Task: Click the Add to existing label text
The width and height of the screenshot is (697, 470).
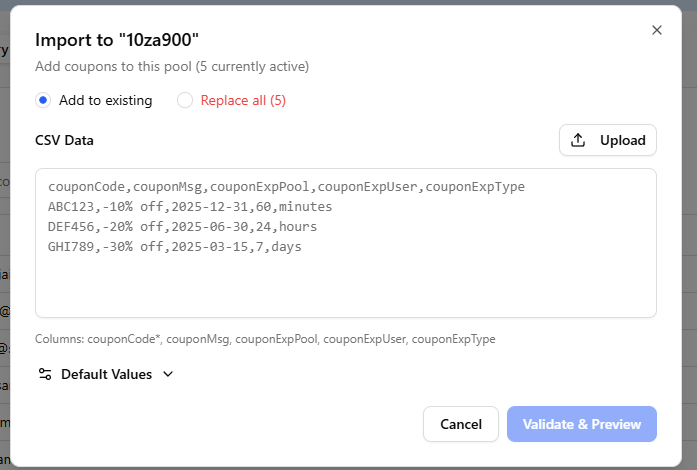Action: tap(106, 100)
